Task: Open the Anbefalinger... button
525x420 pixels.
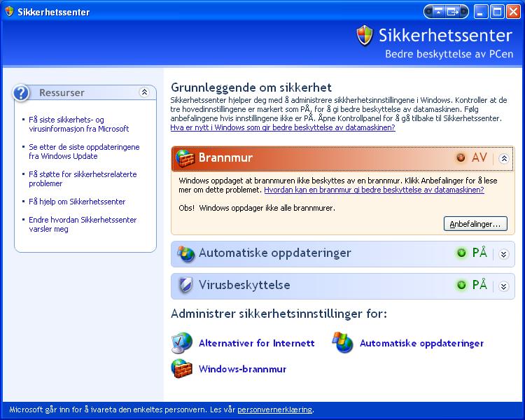Action: click(x=475, y=224)
